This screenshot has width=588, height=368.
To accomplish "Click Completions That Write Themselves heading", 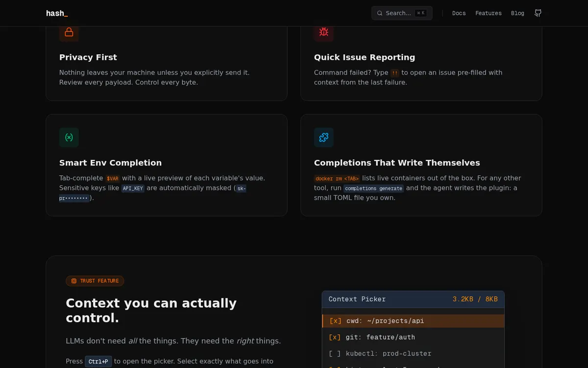I will pyautogui.click(x=397, y=163).
